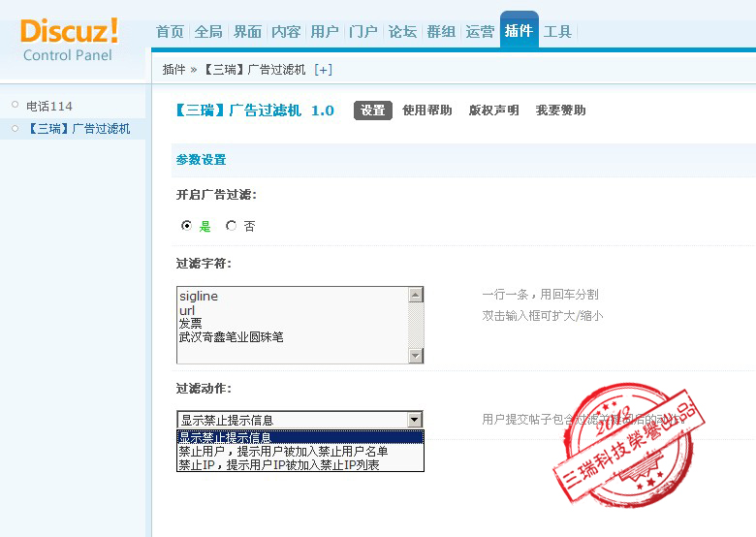Choose 显示禁止提示信息 in the dropdown list
756x537 pixels.
(x=299, y=437)
